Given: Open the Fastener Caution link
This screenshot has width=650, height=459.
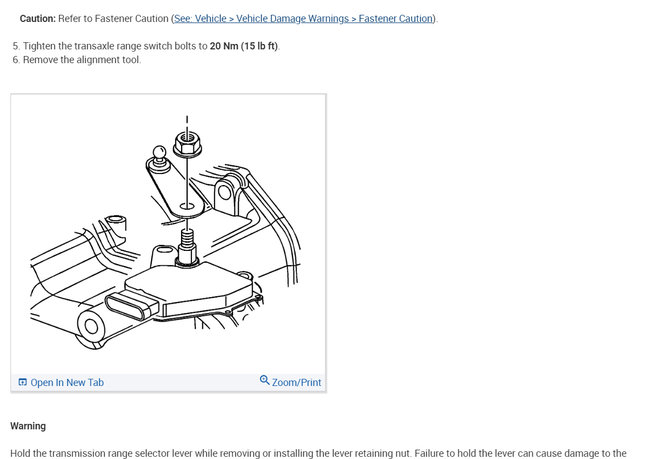Looking at the screenshot, I should 303,19.
